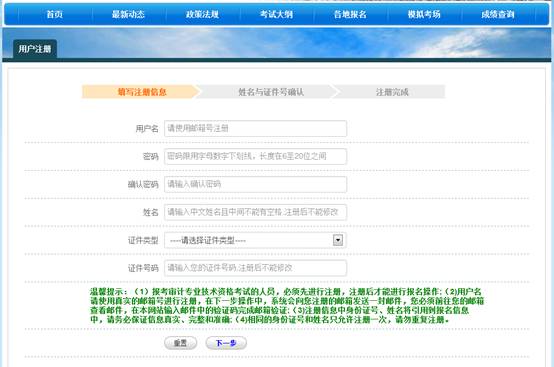Viewport: 554px width, 367px height.
Task: Click the 注册完成 step
Action: click(391, 92)
